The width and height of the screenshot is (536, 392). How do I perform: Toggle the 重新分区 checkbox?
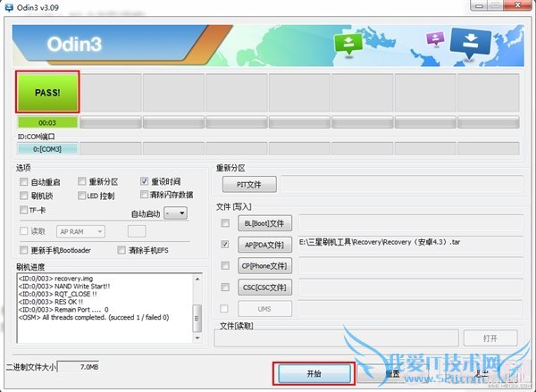pos(81,181)
